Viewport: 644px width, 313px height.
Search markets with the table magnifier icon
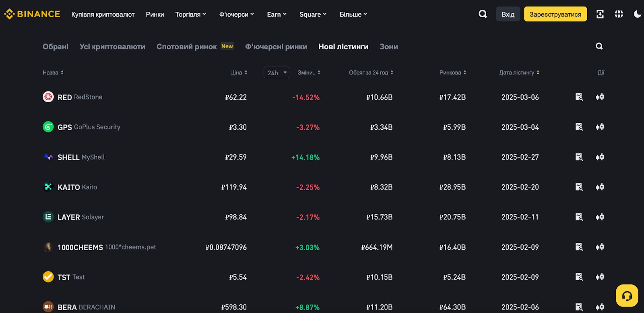click(599, 46)
